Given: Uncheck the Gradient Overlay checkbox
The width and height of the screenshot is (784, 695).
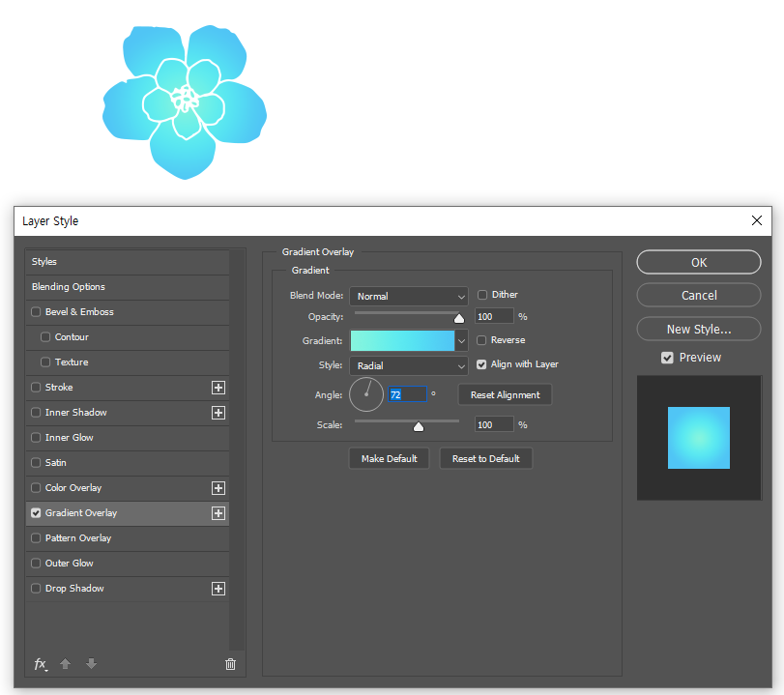Looking at the screenshot, I should [36, 513].
